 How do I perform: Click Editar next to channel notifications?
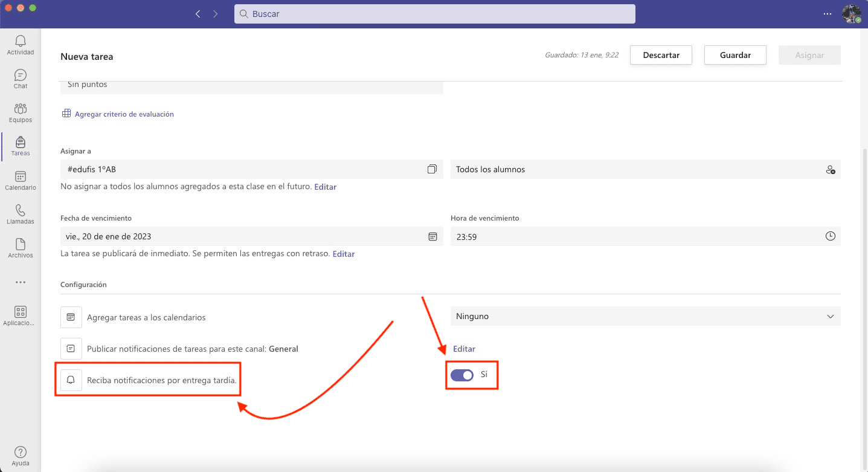[x=464, y=349]
